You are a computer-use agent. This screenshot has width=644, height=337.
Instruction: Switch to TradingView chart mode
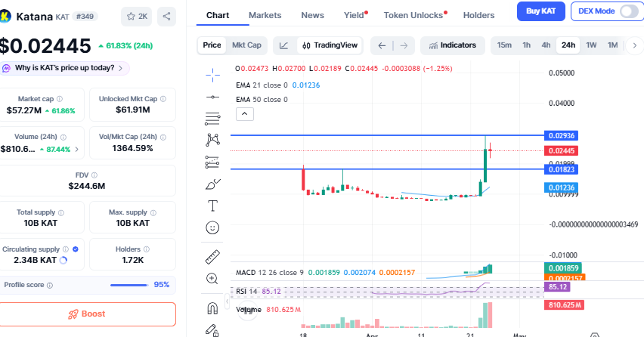click(x=331, y=45)
